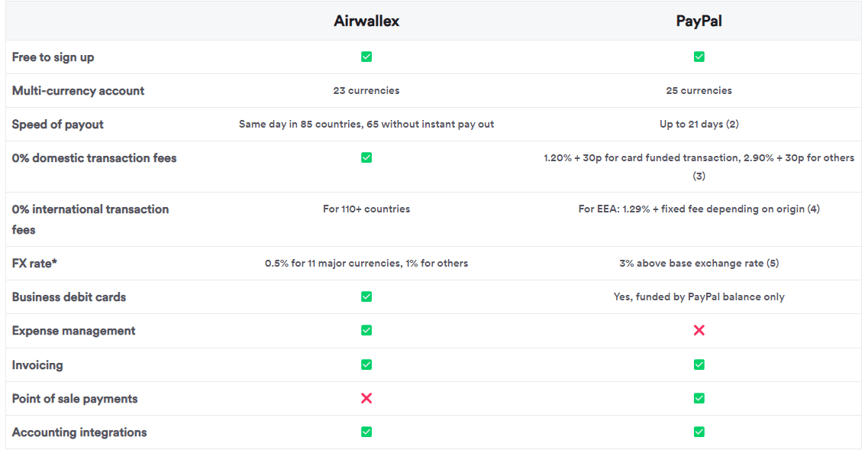Click PayPal red cross for Expense management
The height and width of the screenshot is (460, 868).
coord(699,330)
